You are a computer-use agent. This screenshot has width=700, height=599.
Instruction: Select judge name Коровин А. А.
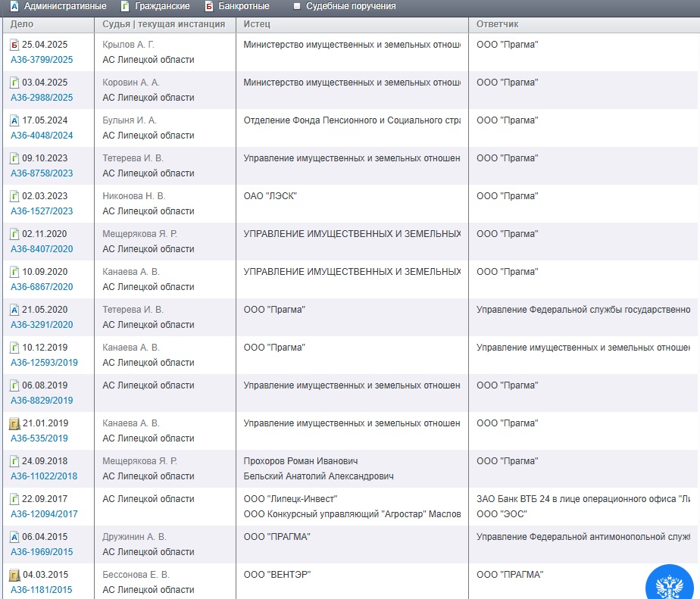(x=131, y=83)
